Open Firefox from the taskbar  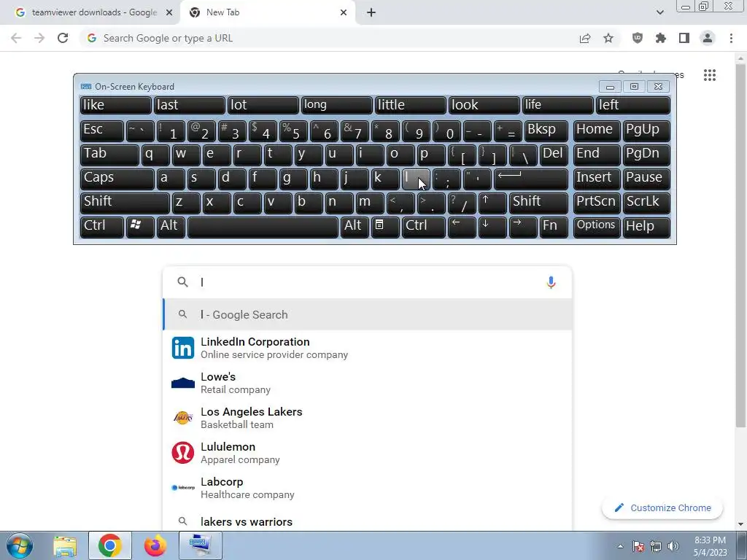[x=155, y=545]
